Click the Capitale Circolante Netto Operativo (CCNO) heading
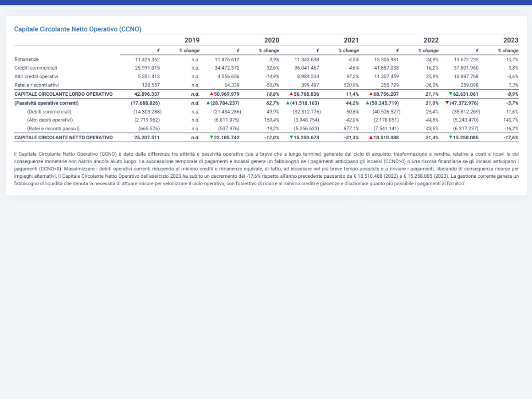 point(78,29)
